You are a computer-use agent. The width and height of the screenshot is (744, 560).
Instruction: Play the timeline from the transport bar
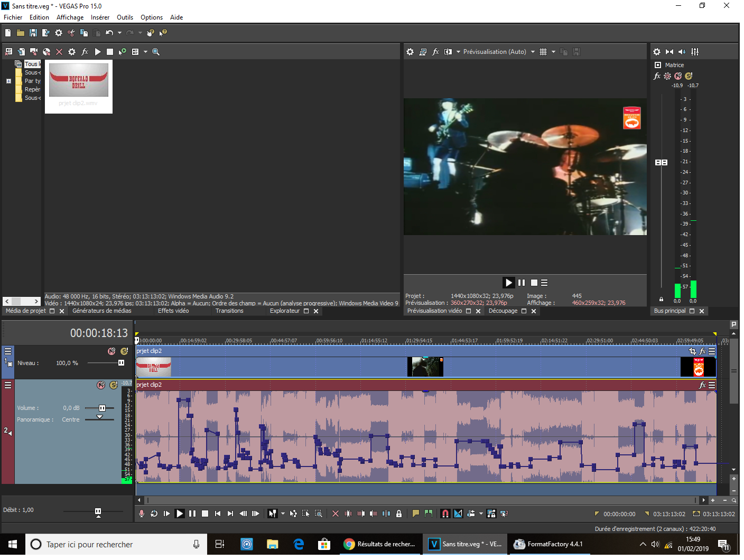pyautogui.click(x=180, y=514)
